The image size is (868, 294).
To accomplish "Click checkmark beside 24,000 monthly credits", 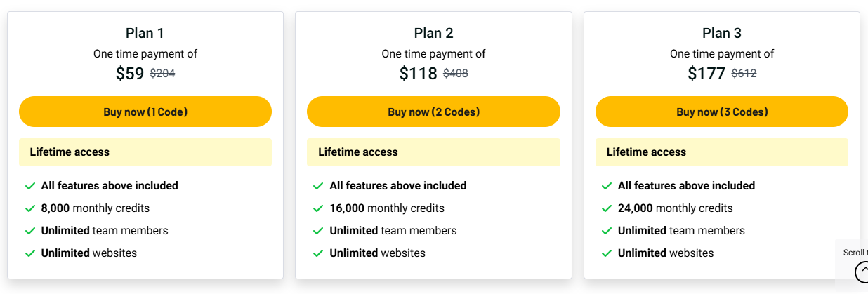I will point(607,208).
